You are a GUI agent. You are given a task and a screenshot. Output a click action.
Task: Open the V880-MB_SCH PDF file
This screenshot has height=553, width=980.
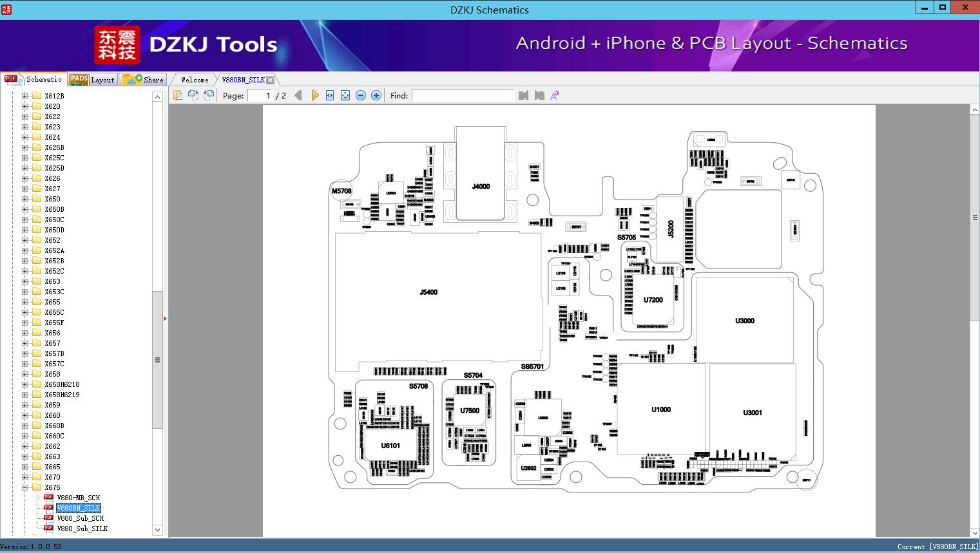78,498
